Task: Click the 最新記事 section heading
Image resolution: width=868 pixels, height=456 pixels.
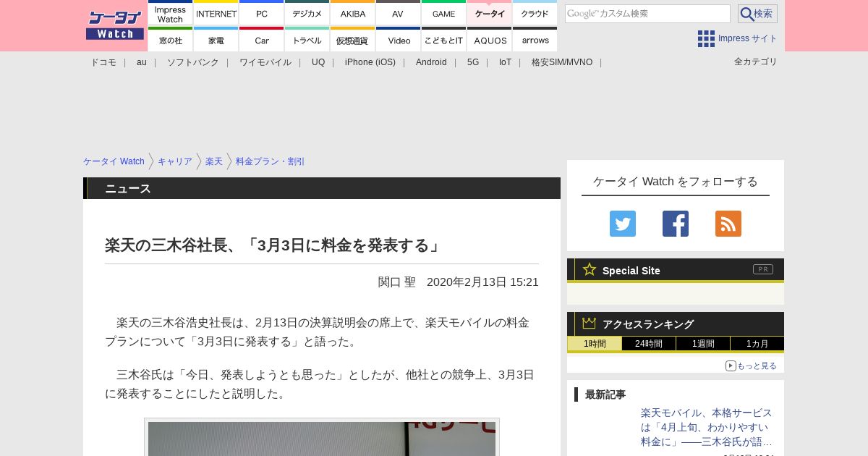Action: point(605,394)
